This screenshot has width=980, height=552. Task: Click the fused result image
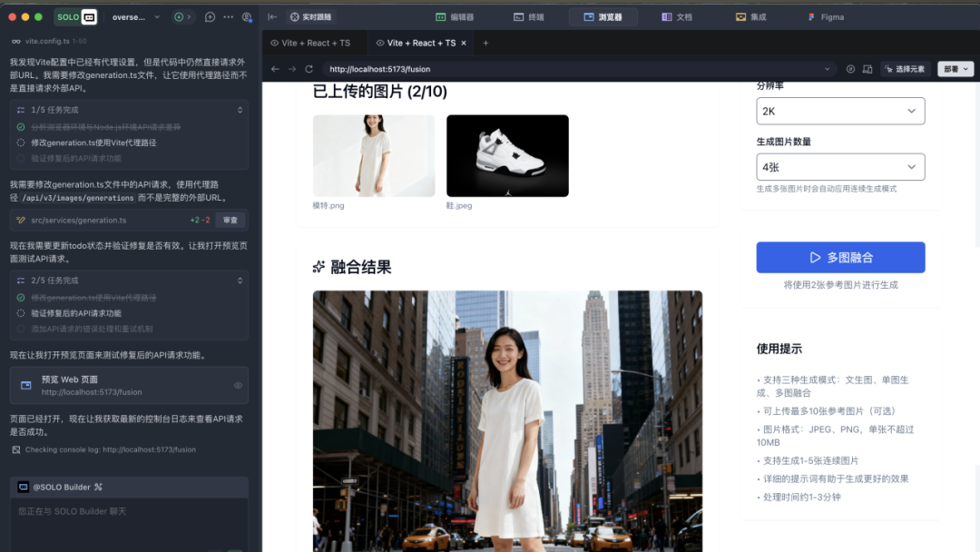(507, 420)
